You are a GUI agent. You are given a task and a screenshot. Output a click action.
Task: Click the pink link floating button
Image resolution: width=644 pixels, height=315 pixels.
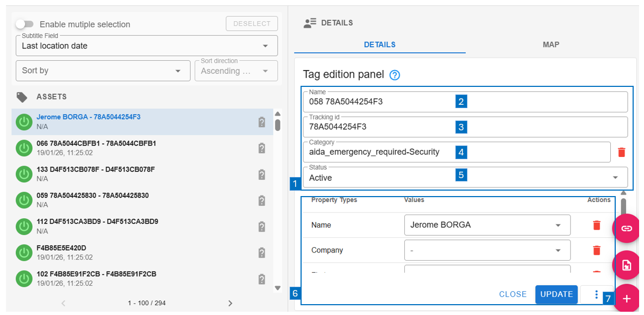(x=627, y=229)
